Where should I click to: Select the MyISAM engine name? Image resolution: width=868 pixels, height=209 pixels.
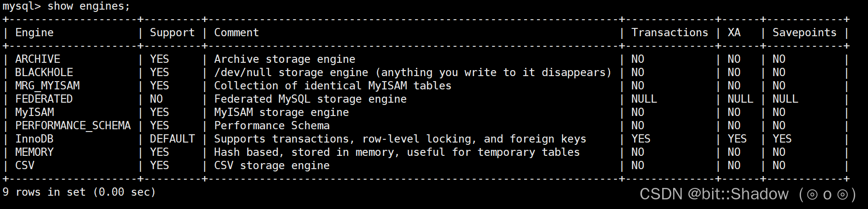(34, 113)
